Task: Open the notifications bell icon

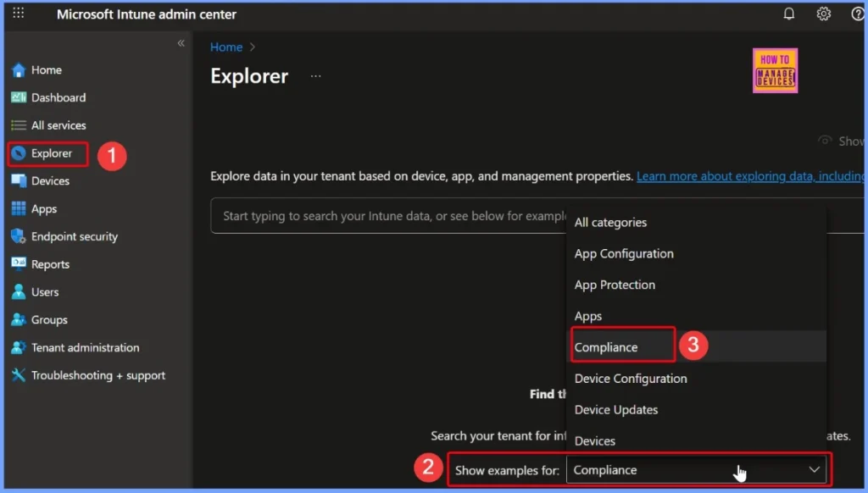Action: coord(789,14)
